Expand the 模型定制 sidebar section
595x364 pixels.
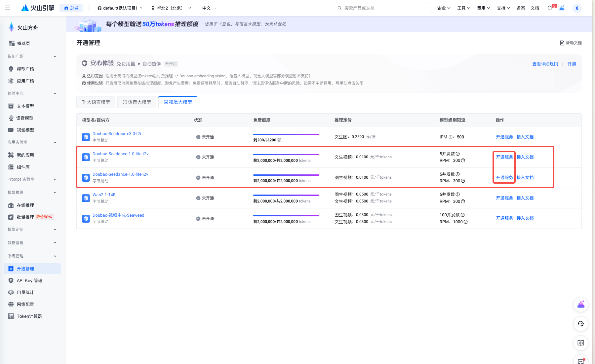click(x=55, y=230)
